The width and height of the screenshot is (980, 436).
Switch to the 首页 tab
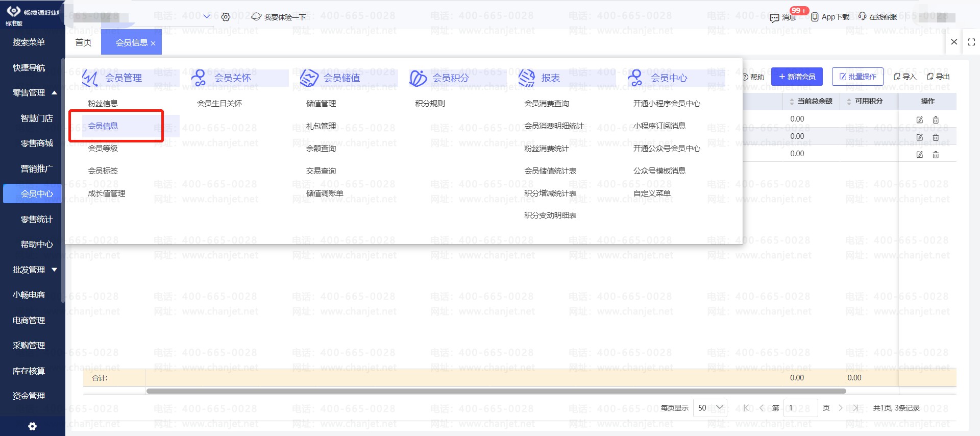[x=83, y=42]
